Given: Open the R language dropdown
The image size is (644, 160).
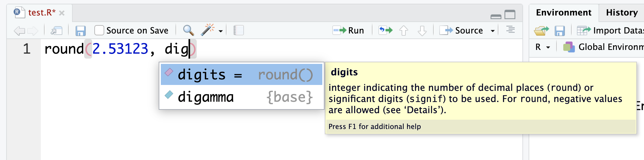Looking at the screenshot, I should [543, 47].
